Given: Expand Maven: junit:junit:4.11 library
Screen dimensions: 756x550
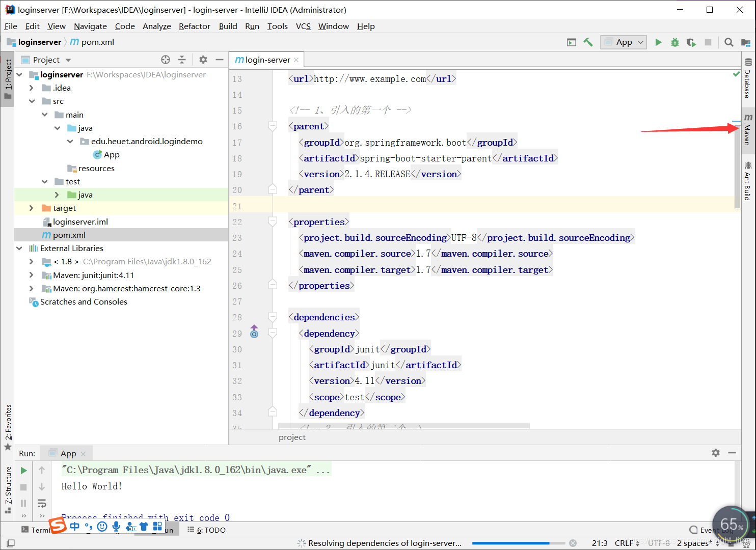Looking at the screenshot, I should click(32, 275).
